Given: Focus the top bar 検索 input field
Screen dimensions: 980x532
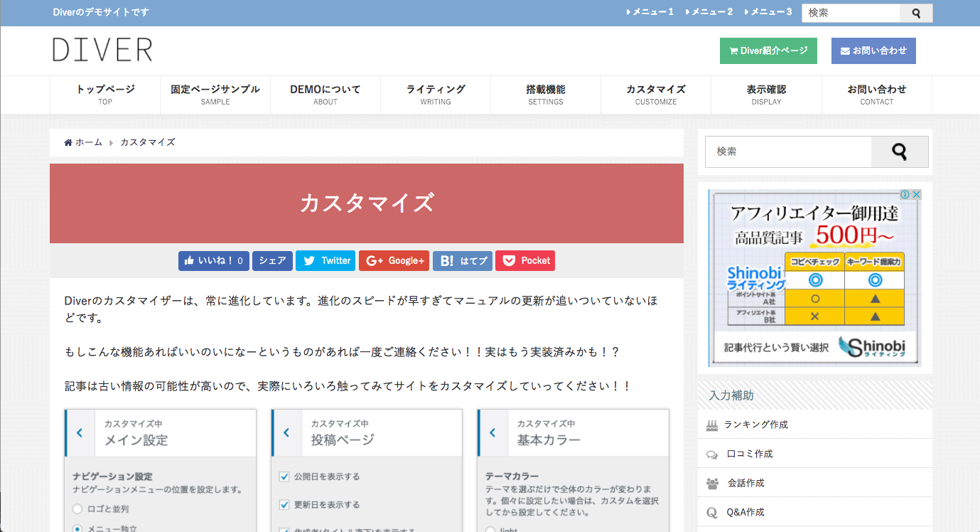Looking at the screenshot, I should coord(851,13).
